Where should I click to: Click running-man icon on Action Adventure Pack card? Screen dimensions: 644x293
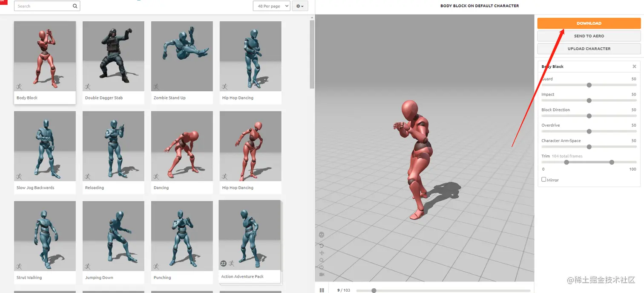coord(232,264)
